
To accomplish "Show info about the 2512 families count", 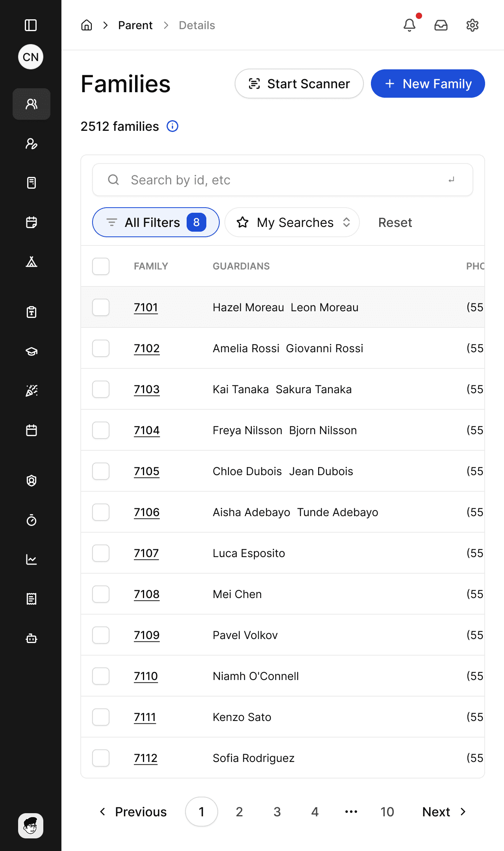I will pyautogui.click(x=172, y=126).
